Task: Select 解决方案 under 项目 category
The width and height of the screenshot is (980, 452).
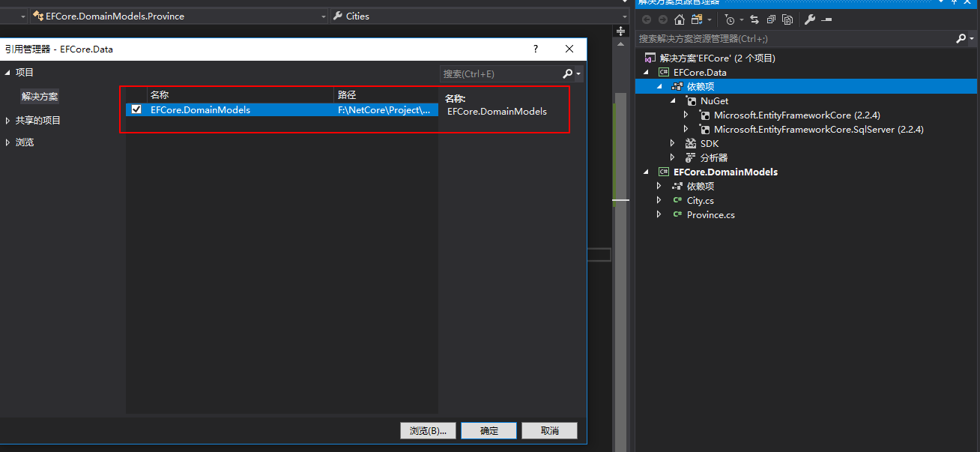Action: click(x=40, y=96)
